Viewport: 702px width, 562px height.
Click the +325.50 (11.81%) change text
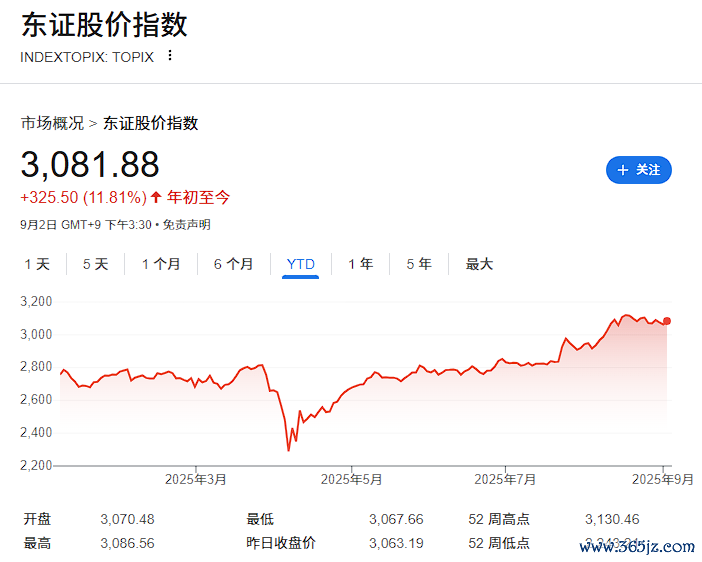84,197
